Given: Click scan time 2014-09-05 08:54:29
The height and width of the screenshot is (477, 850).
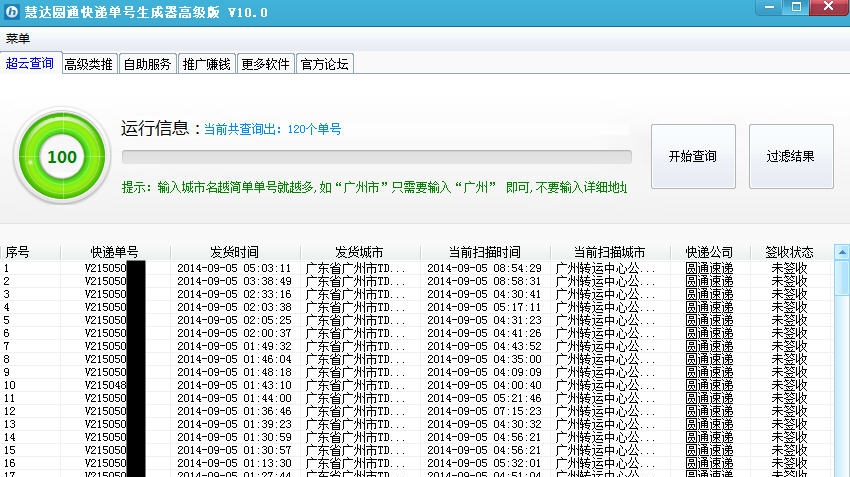Looking at the screenshot, I should (x=484, y=268).
